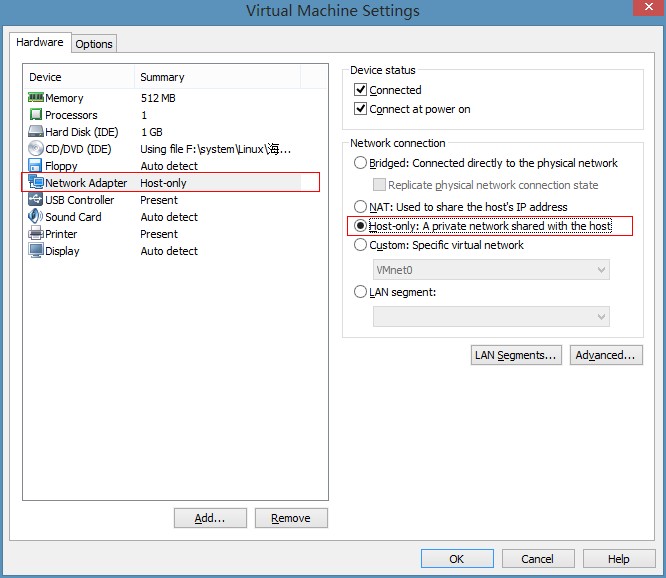Click the Display device icon
666x578 pixels.
36,251
